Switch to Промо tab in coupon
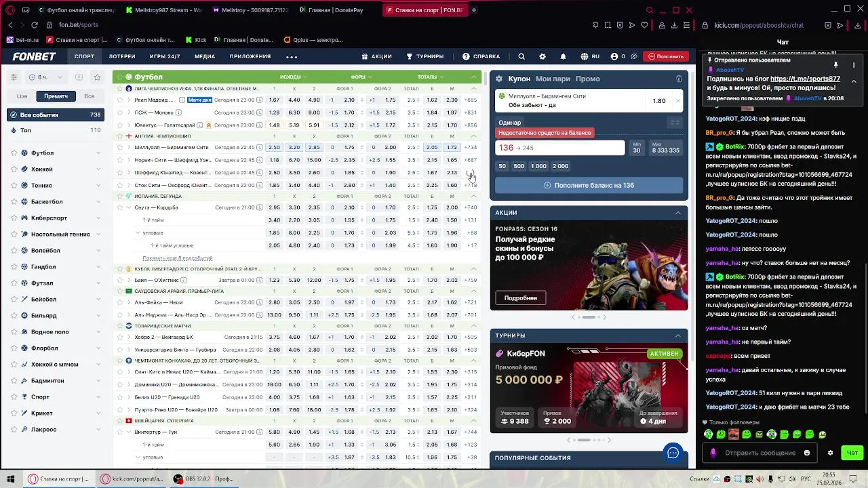The height and width of the screenshot is (488, 868). tap(587, 79)
